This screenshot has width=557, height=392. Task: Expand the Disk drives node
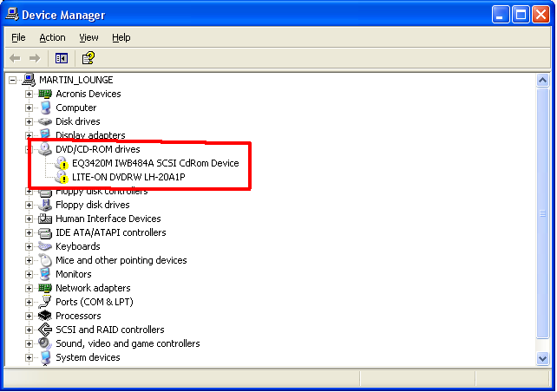pyautogui.click(x=29, y=121)
